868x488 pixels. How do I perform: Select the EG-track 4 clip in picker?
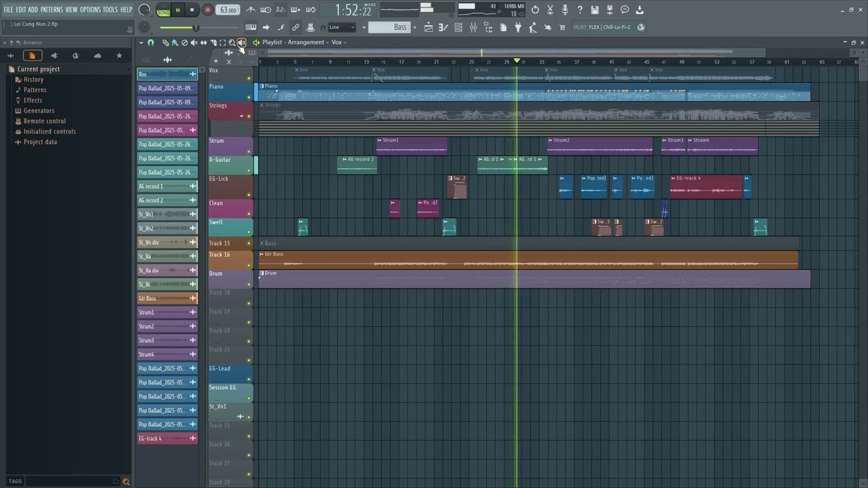pyautogui.click(x=167, y=439)
